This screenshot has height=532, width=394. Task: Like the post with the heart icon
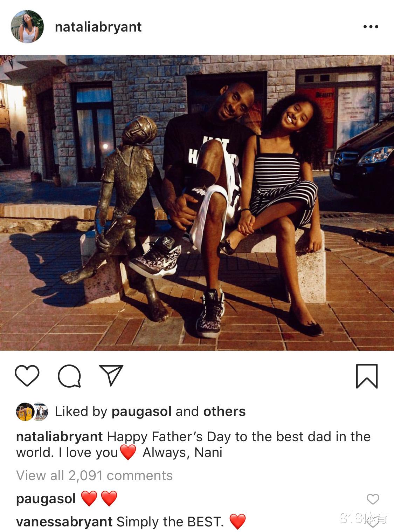point(27,376)
